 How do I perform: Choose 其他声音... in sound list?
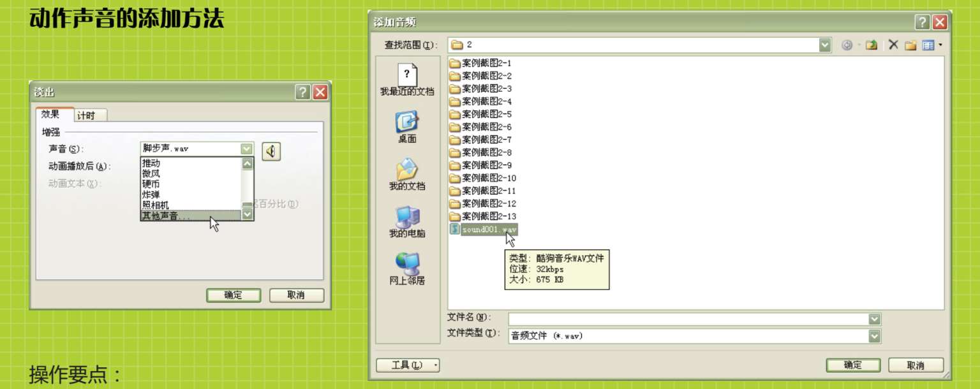point(191,216)
